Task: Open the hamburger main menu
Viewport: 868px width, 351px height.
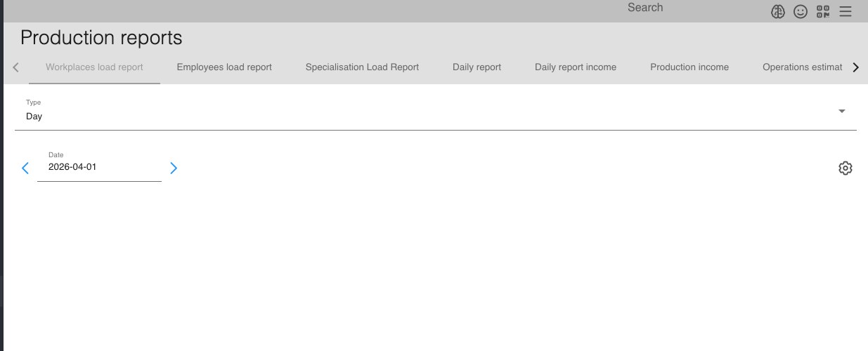Action: point(846,11)
